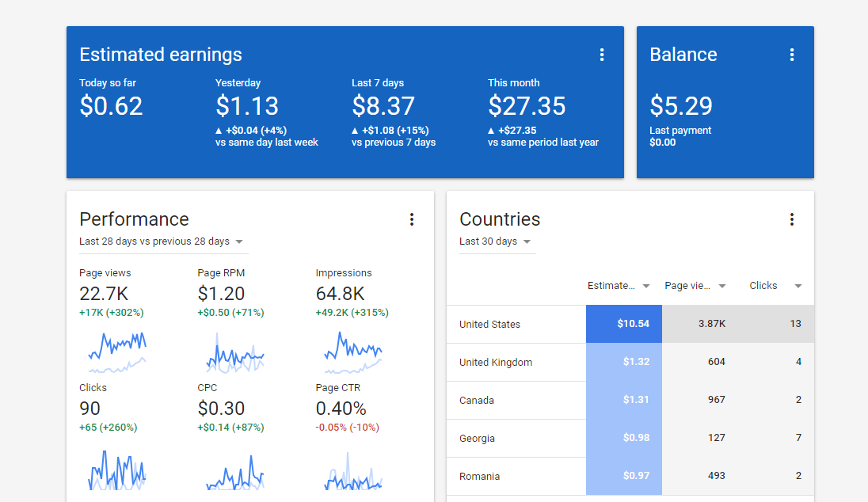Image resolution: width=868 pixels, height=502 pixels.
Task: Open the Balance card three-dot menu
Action: (792, 55)
